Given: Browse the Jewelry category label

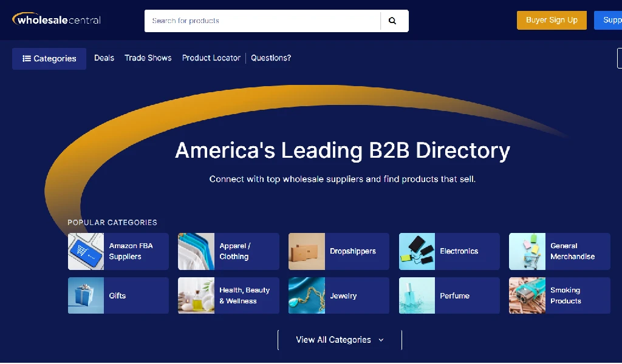Looking at the screenshot, I should coord(343,295).
